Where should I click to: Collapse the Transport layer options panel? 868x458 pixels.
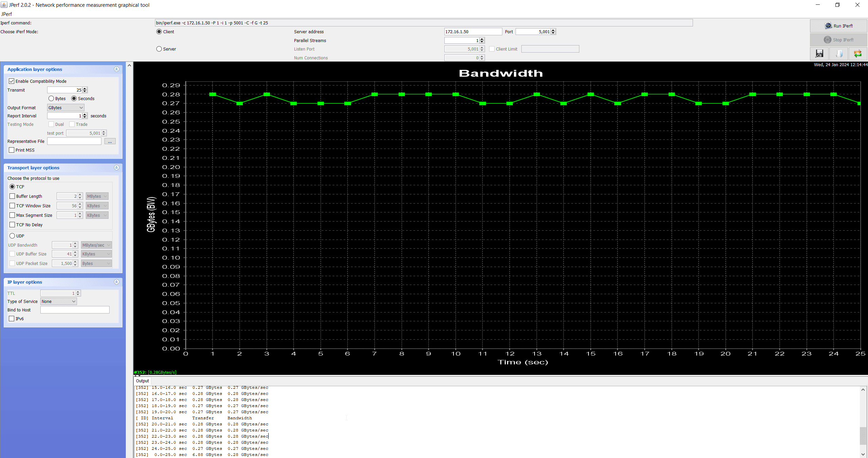[117, 168]
